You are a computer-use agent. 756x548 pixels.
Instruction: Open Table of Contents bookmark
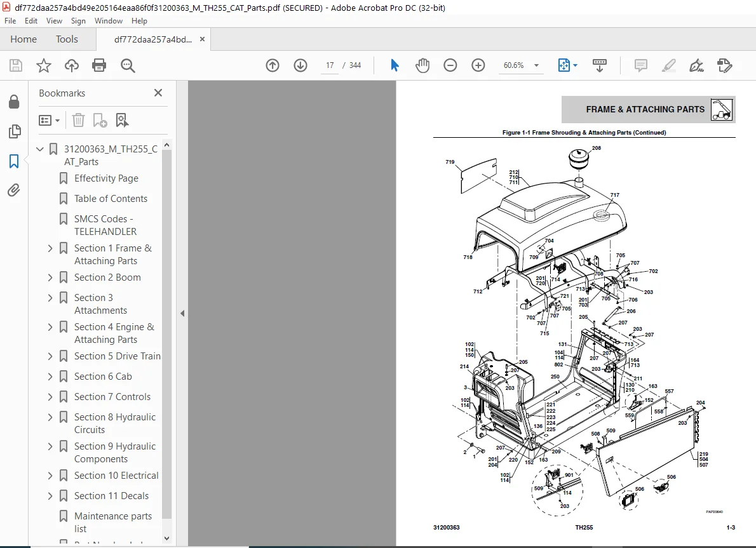[111, 199]
